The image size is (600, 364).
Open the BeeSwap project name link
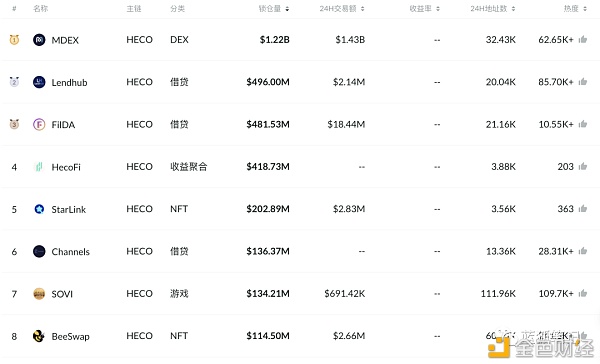click(70, 336)
